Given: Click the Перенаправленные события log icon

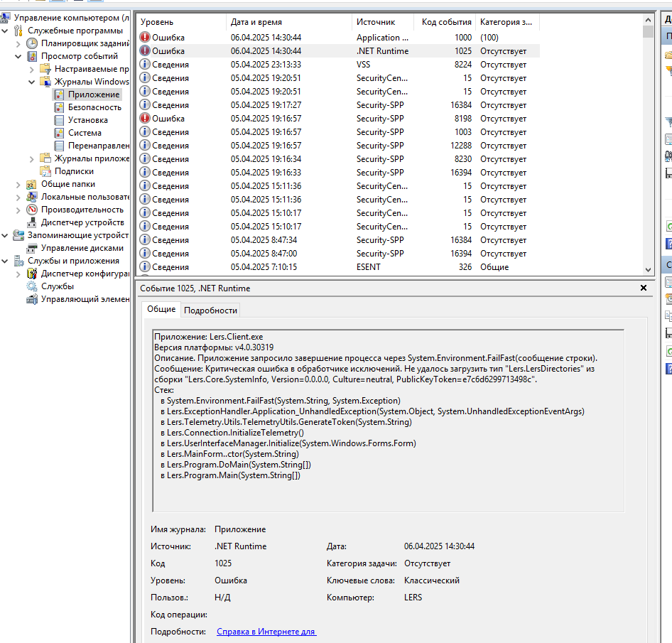Looking at the screenshot, I should pyautogui.click(x=59, y=146).
